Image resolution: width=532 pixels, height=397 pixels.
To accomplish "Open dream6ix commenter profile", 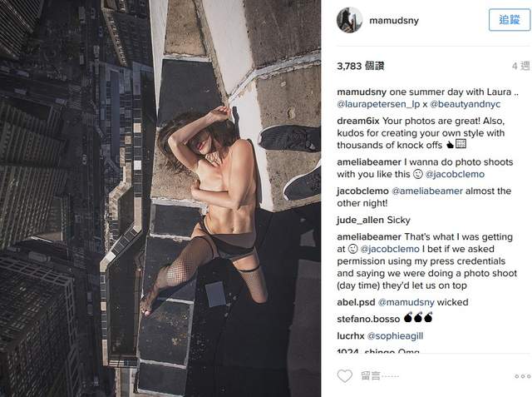I will click(358, 121).
